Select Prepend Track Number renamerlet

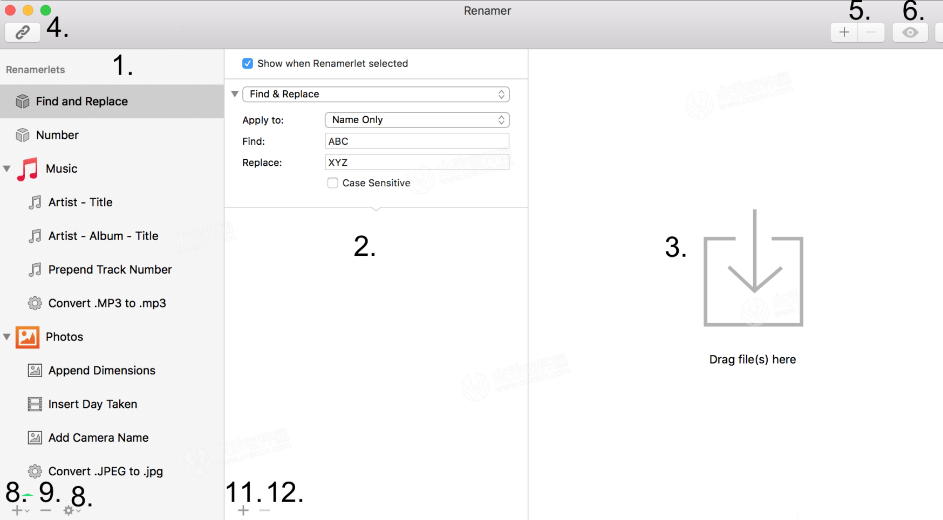point(112,269)
